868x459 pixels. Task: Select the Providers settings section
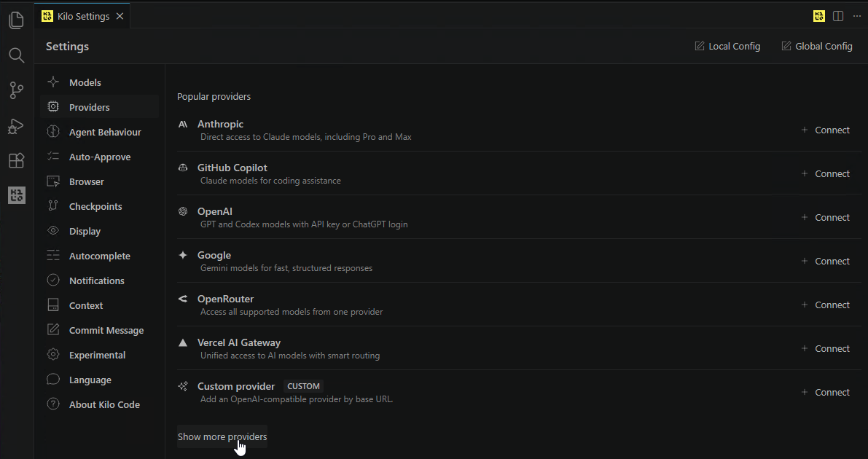[100, 107]
